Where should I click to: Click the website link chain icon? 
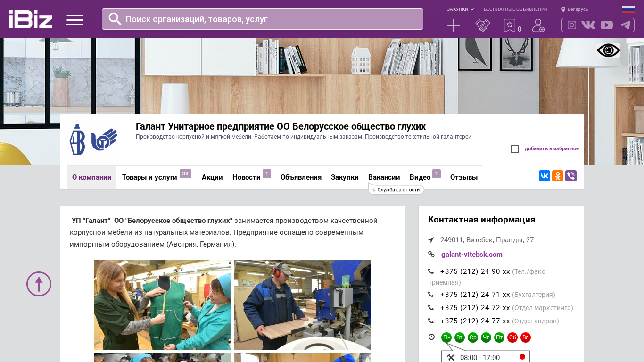tap(431, 255)
